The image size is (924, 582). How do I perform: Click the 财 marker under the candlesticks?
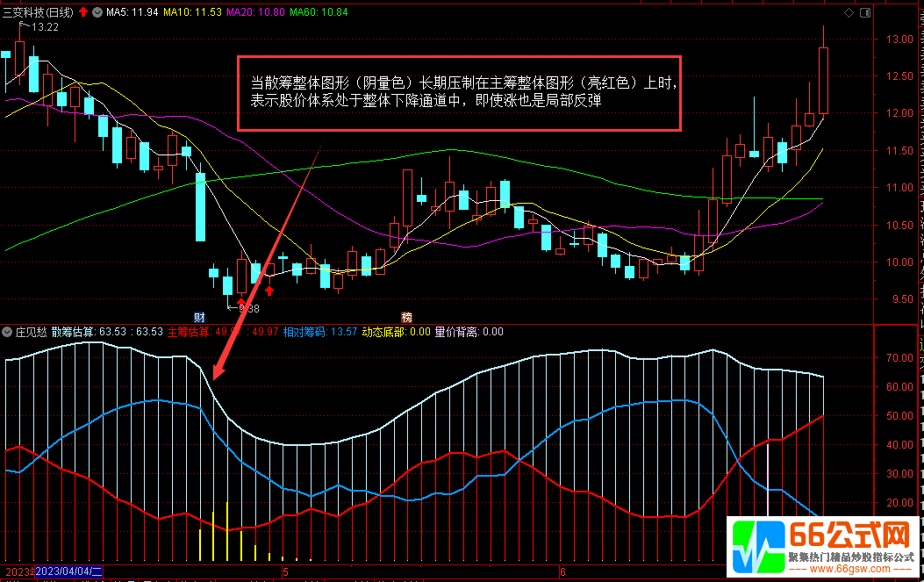pos(200,317)
